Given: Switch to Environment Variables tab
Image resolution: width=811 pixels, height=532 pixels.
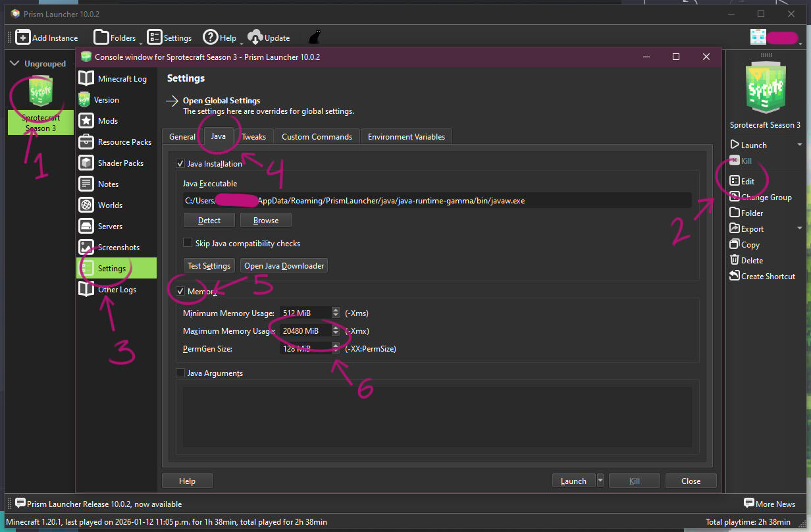Looking at the screenshot, I should coord(406,137).
